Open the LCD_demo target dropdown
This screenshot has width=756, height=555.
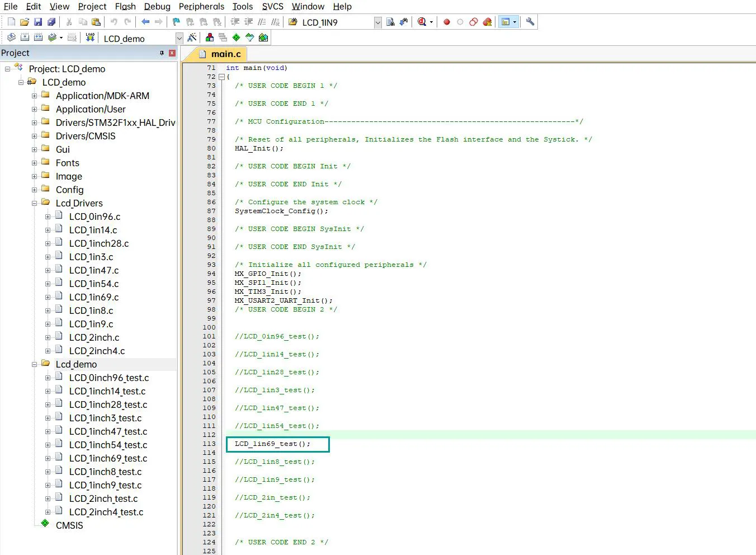pos(179,38)
